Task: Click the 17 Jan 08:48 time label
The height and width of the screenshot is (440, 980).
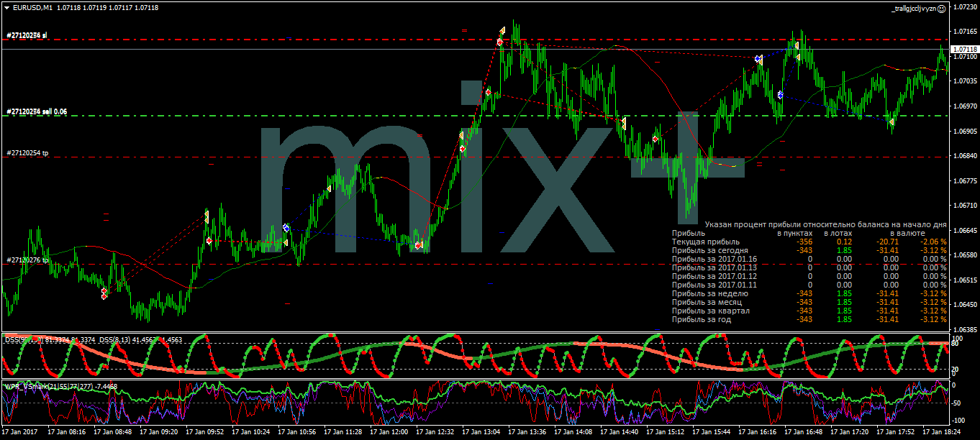Action: (114, 433)
